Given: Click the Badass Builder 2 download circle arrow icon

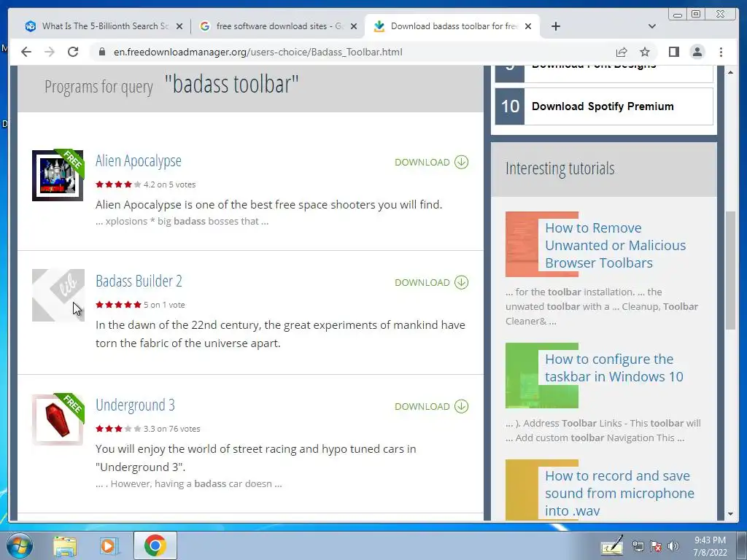Looking at the screenshot, I should (x=461, y=282).
